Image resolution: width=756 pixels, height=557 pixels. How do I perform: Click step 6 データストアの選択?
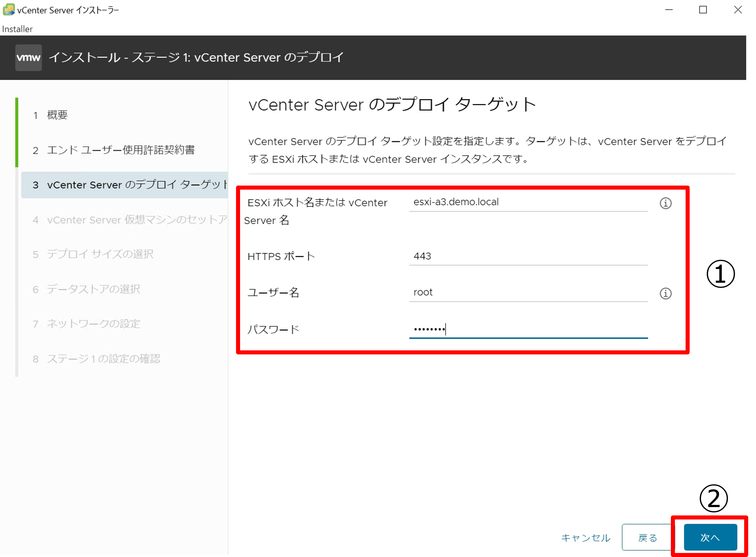tap(93, 289)
